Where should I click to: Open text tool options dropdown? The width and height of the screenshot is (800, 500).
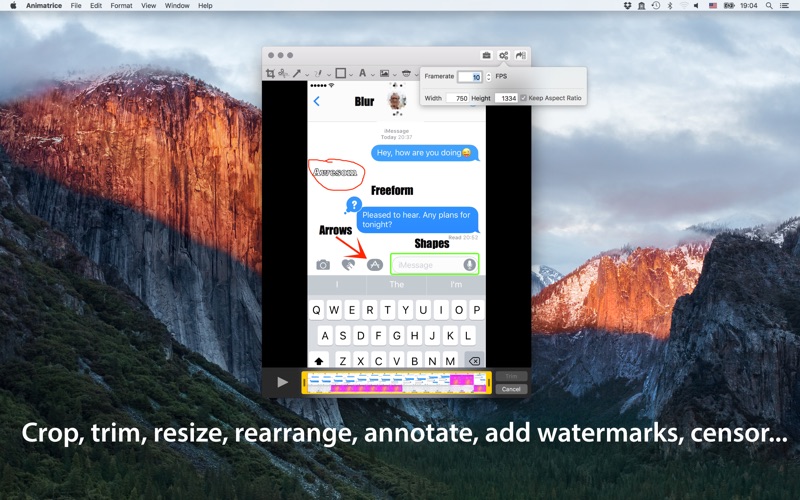pos(373,74)
